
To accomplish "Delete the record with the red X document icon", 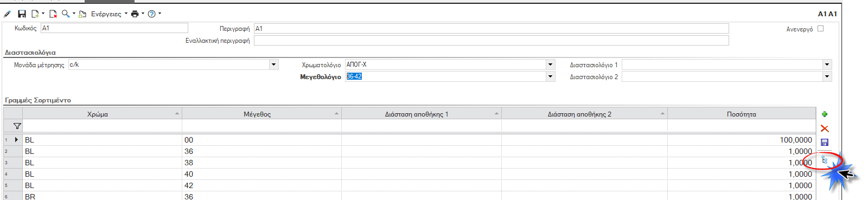I will pos(53,14).
